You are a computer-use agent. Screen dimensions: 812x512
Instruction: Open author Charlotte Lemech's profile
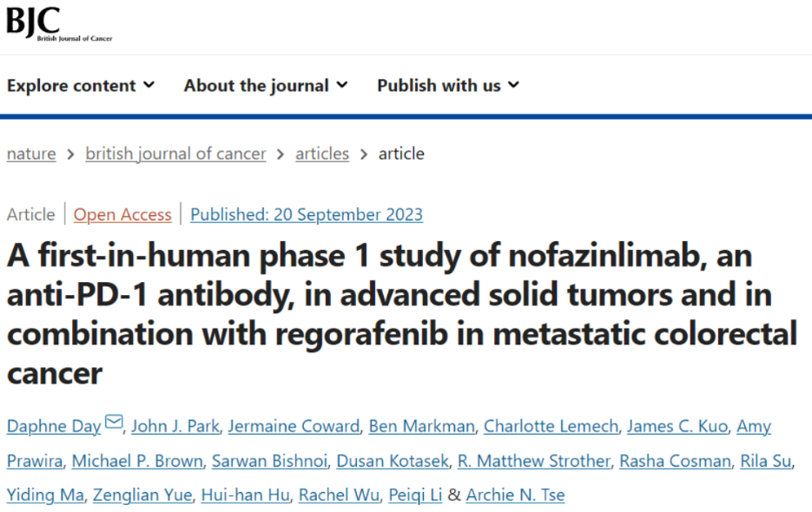[551, 426]
